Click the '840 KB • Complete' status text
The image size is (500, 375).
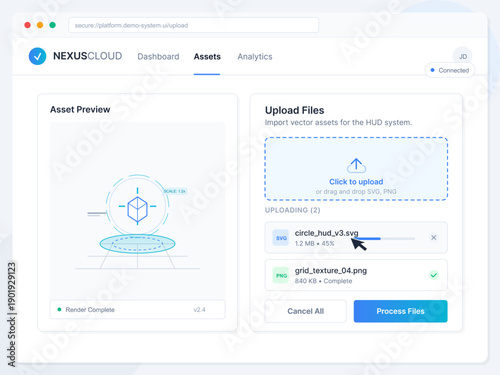pyautogui.click(x=323, y=281)
